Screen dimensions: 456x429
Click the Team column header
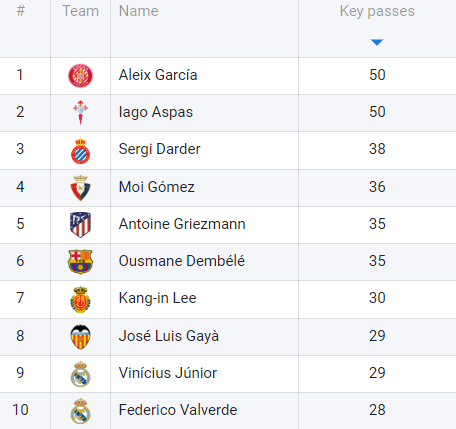[x=80, y=11]
